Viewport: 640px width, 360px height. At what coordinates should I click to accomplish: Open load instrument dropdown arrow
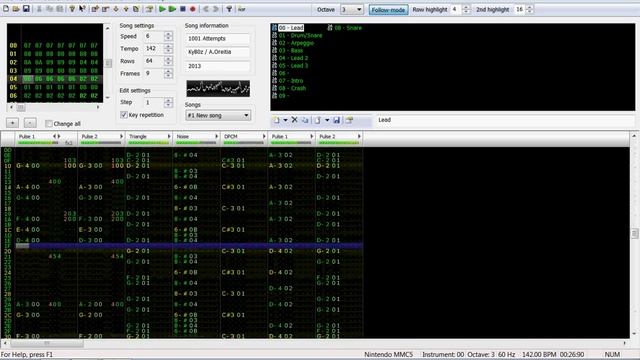[327, 120]
